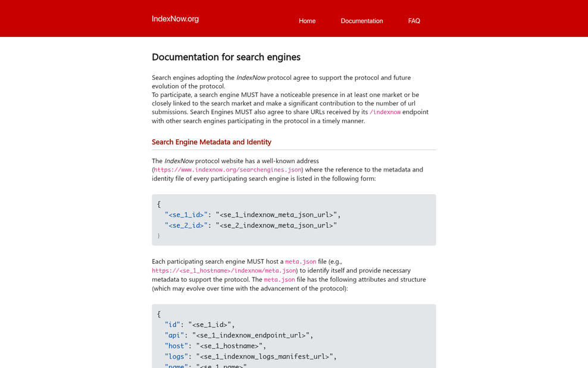This screenshot has height=368, width=588.
Task: Open the https://www.indexnow.org/searchengines.json address
Action: pyautogui.click(x=227, y=170)
